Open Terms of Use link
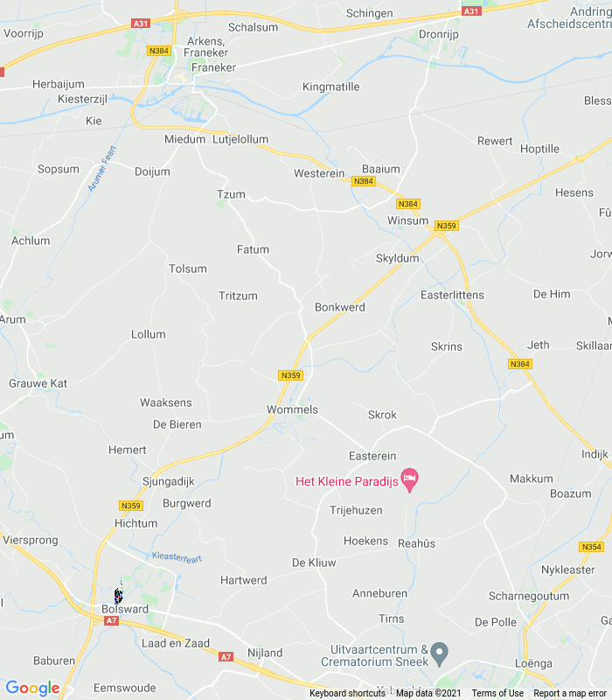 (497, 693)
